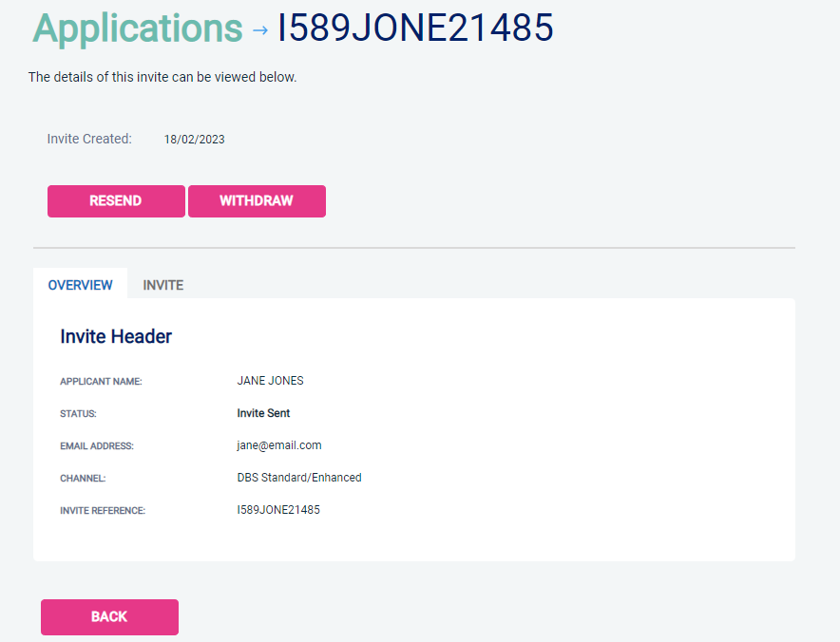This screenshot has height=642, width=840.
Task: Click the breadcrumb arrow icon
Action: pyautogui.click(x=260, y=30)
